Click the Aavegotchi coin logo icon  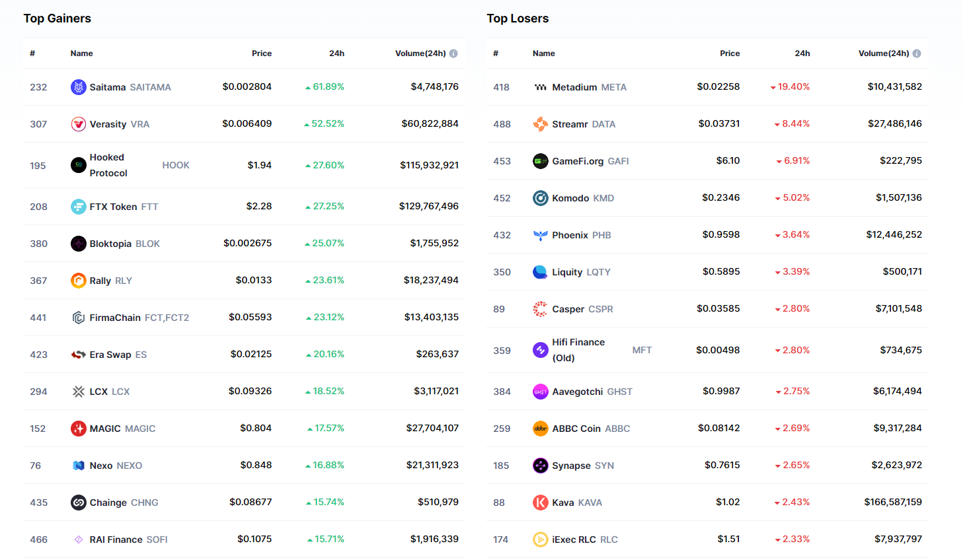(x=540, y=392)
